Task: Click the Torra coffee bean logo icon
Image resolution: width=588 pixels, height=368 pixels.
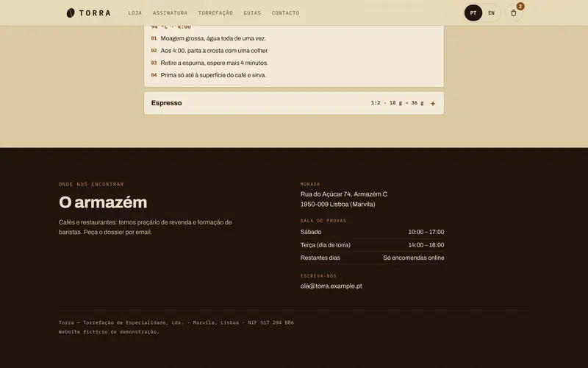Action: coord(71,13)
